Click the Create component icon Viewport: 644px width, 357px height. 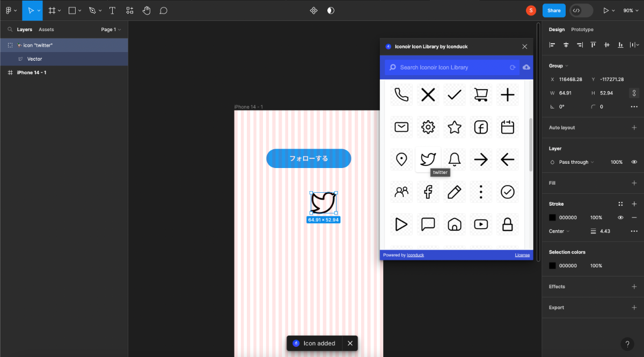tap(314, 10)
